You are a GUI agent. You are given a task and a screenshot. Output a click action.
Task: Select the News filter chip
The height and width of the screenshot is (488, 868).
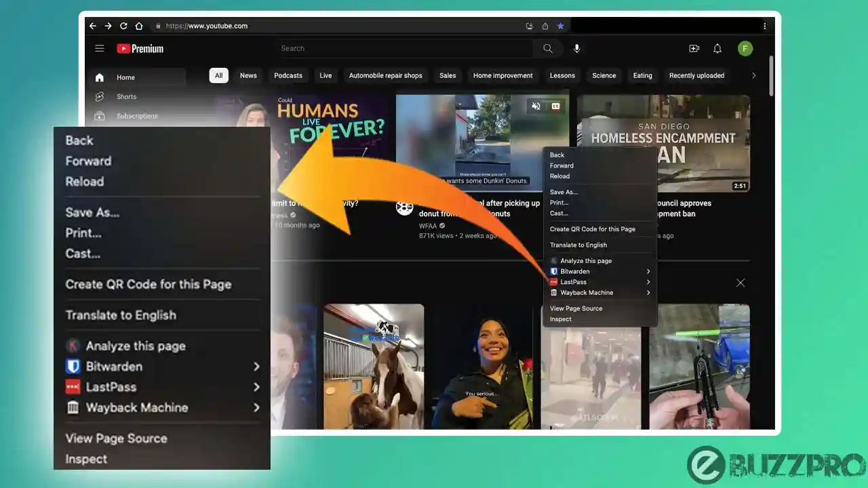248,75
